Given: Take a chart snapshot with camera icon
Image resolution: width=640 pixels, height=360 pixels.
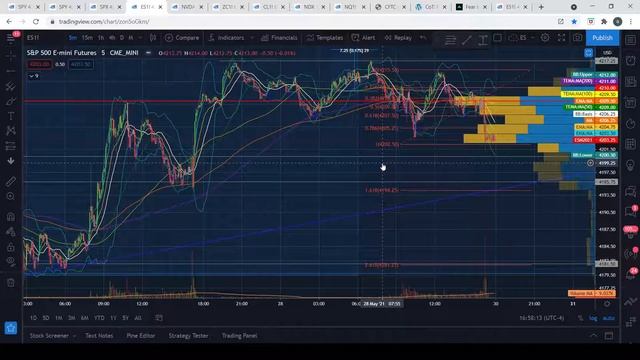Looking at the screenshot, I should click(578, 38).
